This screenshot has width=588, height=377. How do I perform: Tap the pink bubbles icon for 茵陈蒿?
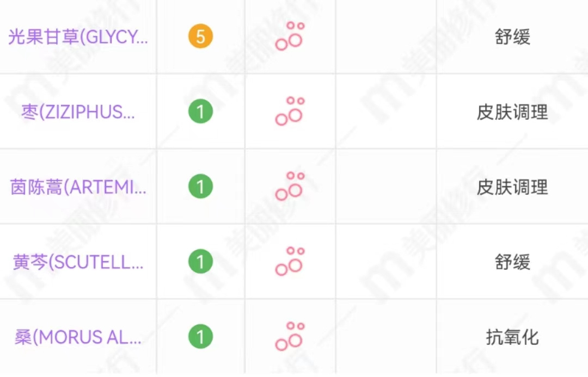click(x=290, y=187)
